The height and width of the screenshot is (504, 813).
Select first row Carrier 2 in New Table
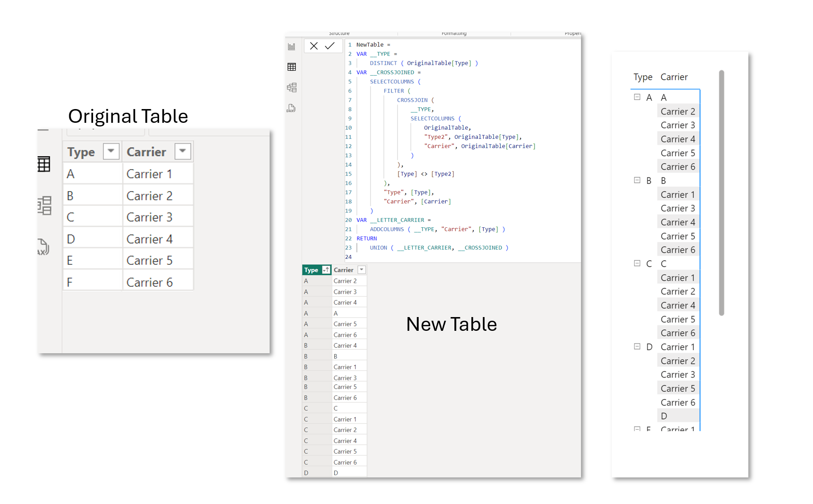[x=349, y=281]
